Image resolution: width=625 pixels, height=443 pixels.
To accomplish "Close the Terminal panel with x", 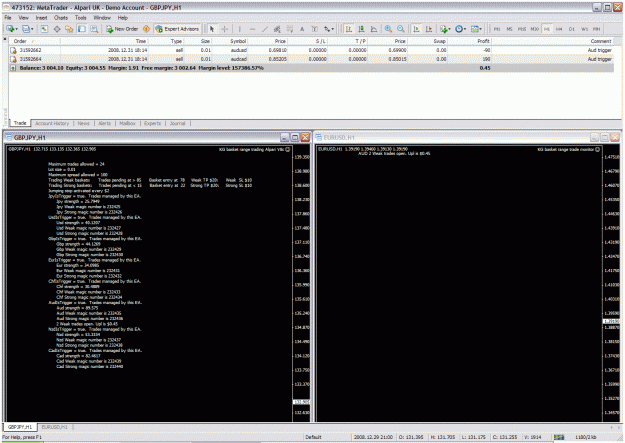I will coord(5,39).
